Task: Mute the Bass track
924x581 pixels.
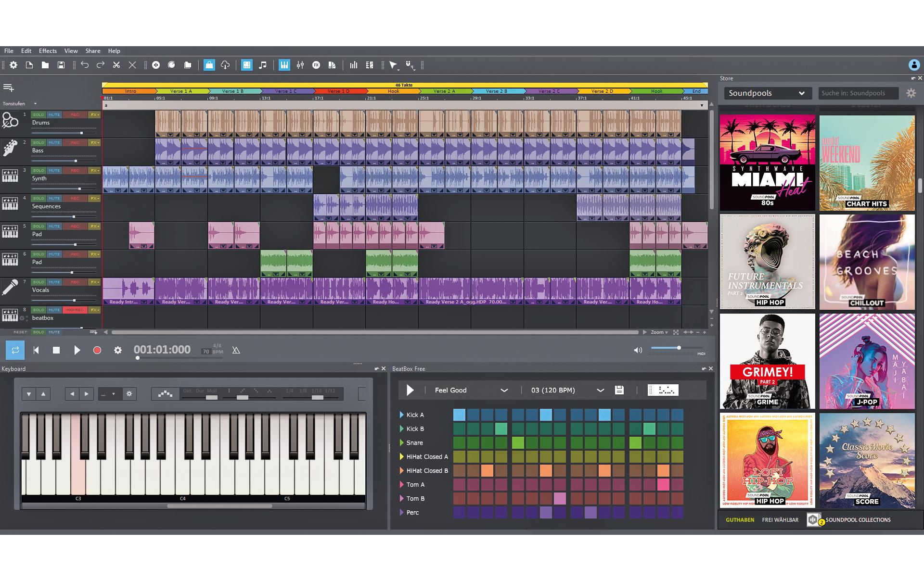Action: tap(54, 143)
